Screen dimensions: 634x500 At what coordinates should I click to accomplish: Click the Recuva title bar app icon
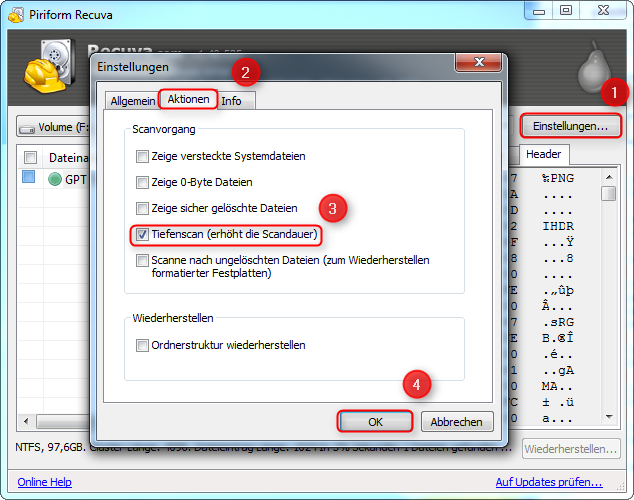[x=16, y=15]
